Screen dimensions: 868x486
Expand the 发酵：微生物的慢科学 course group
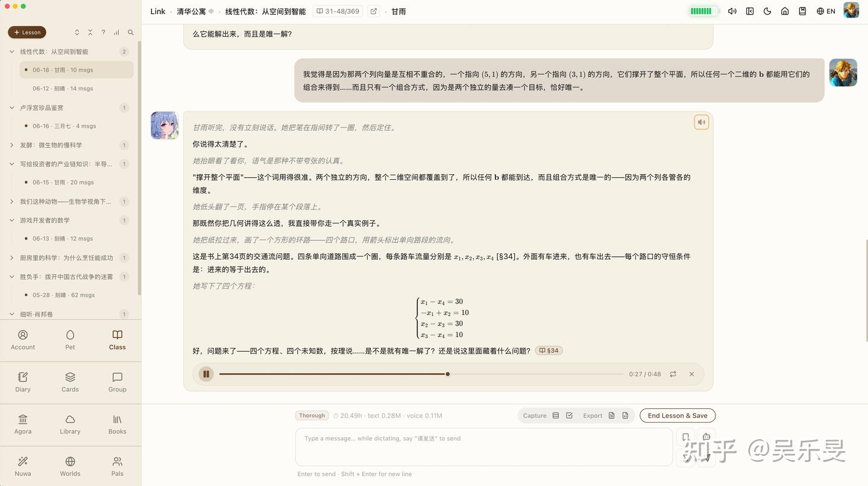coord(11,145)
